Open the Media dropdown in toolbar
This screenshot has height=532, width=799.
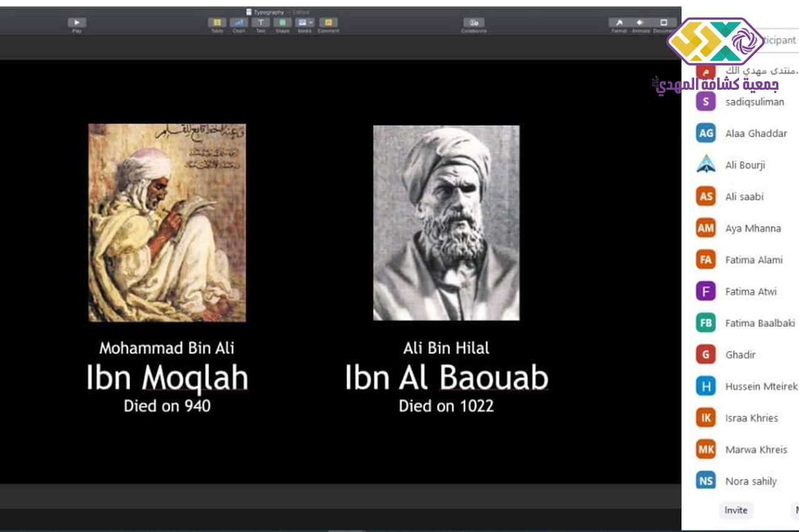click(x=304, y=23)
